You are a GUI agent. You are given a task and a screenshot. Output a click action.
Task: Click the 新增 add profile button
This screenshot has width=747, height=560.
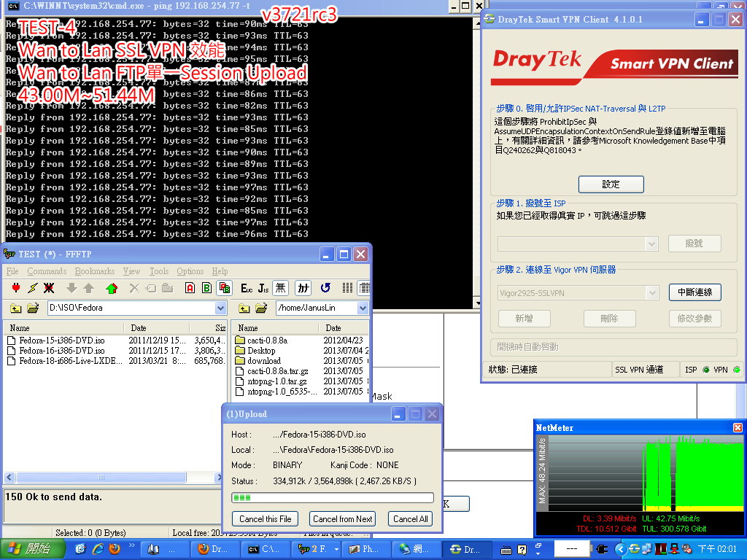pos(524,319)
